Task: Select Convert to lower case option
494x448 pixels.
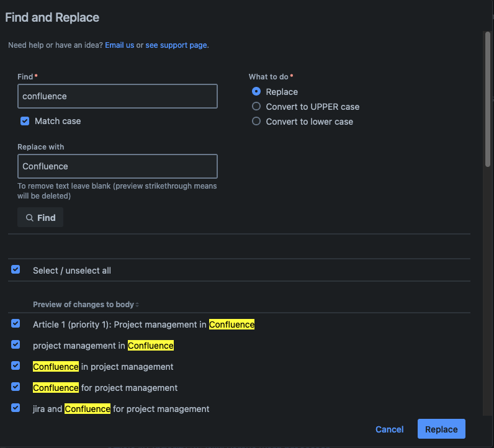Action: pos(256,122)
